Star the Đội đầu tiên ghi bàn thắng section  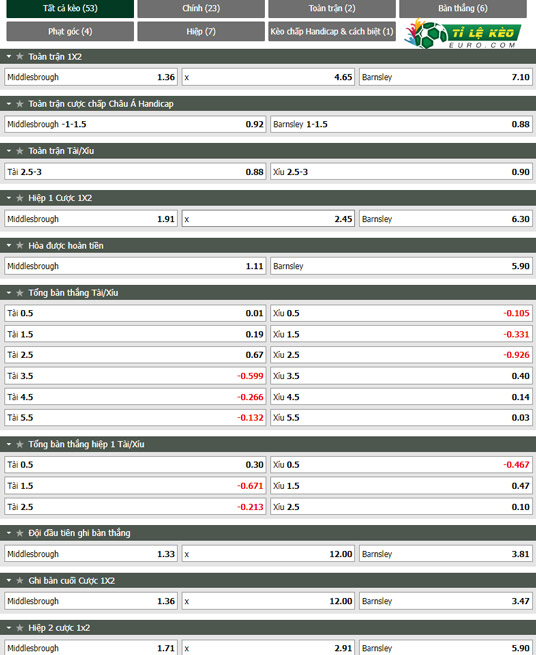pyautogui.click(x=20, y=533)
